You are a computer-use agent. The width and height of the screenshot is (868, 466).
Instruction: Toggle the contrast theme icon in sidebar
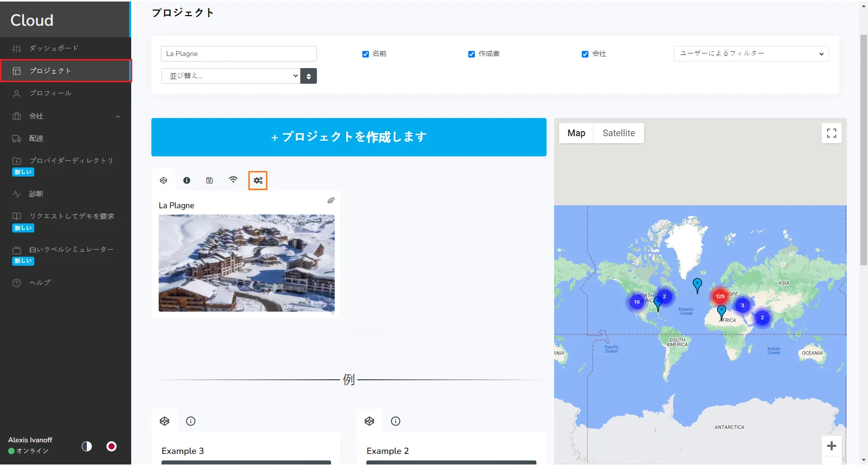coord(87,446)
